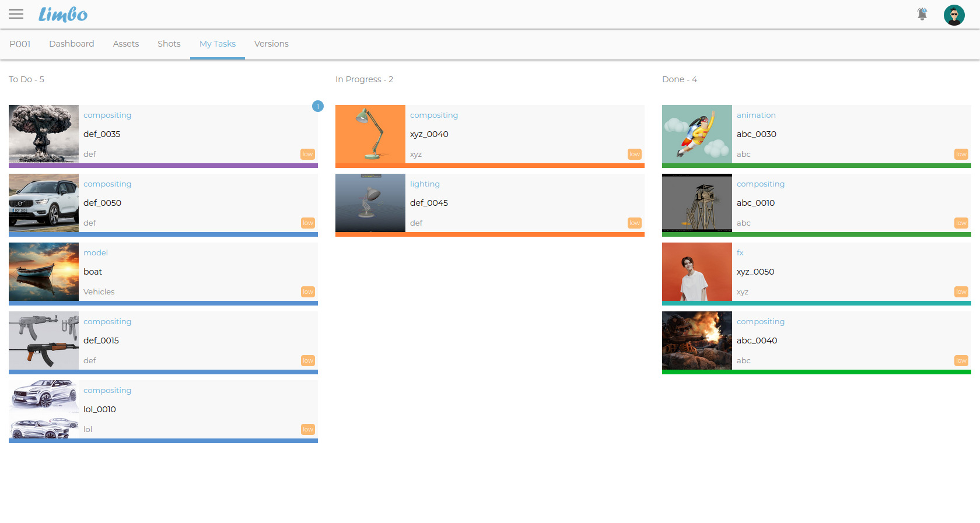Image resolution: width=980 pixels, height=523 pixels.
Task: Click the P001 project link
Action: (20, 44)
